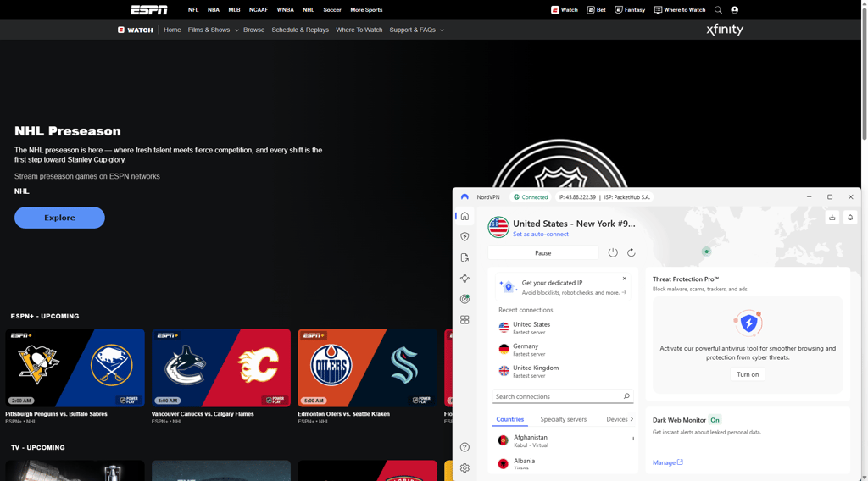This screenshot has height=481, width=868.
Task: Click the search magnifier in Search connections
Action: point(626,395)
